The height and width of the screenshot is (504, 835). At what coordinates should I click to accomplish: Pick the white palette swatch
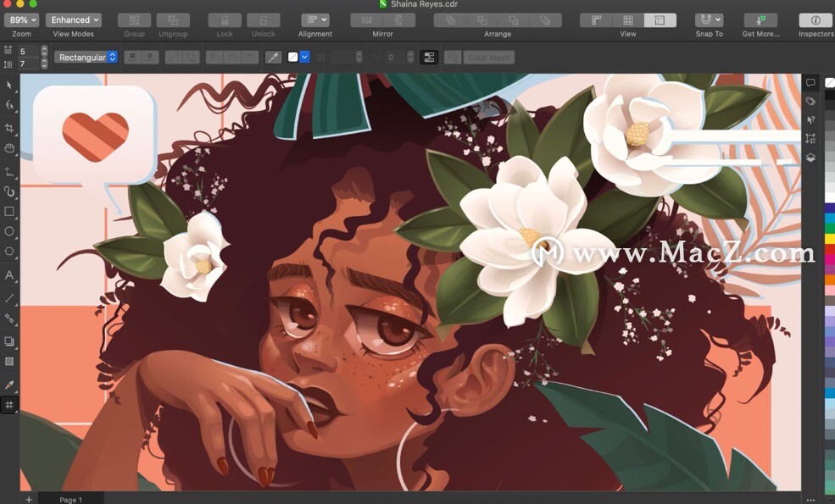pyautogui.click(x=830, y=197)
